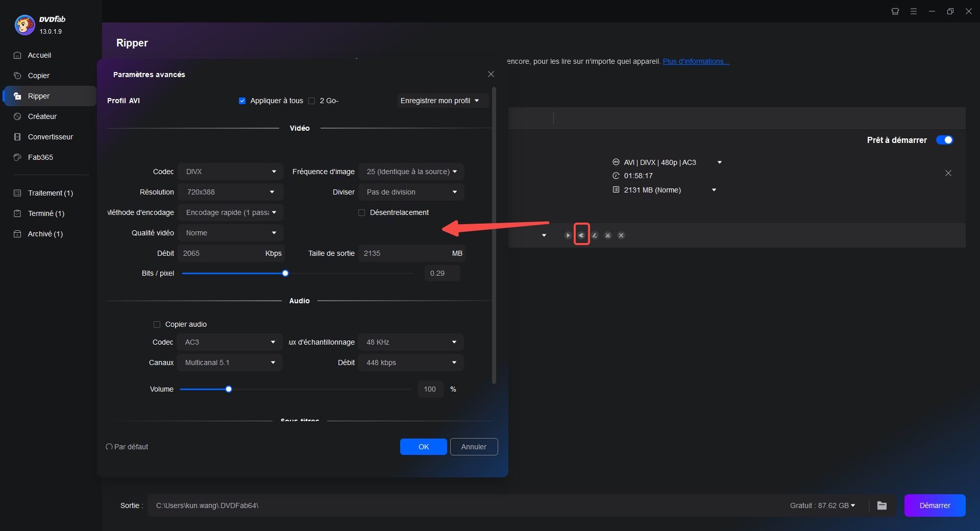Open the Canaux Multicanal 5.1 dropdown
Viewport: 980px width, 531px height.
230,363
